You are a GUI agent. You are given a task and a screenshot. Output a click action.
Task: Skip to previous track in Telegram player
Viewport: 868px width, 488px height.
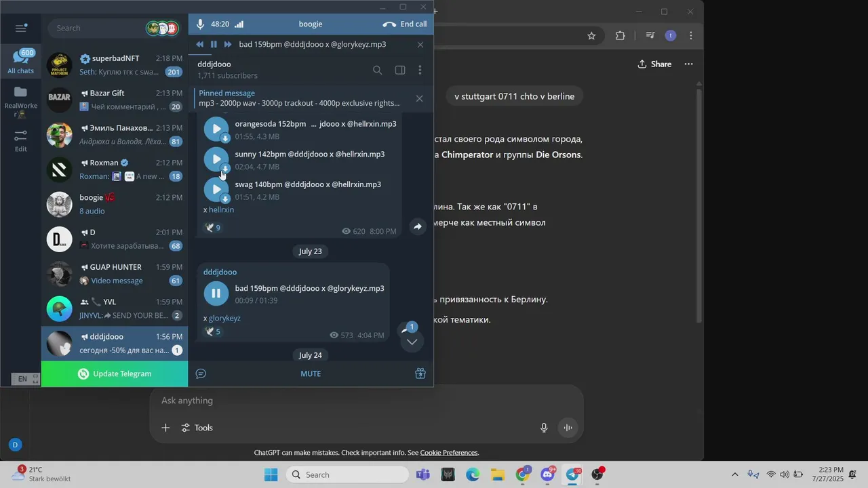[199, 44]
